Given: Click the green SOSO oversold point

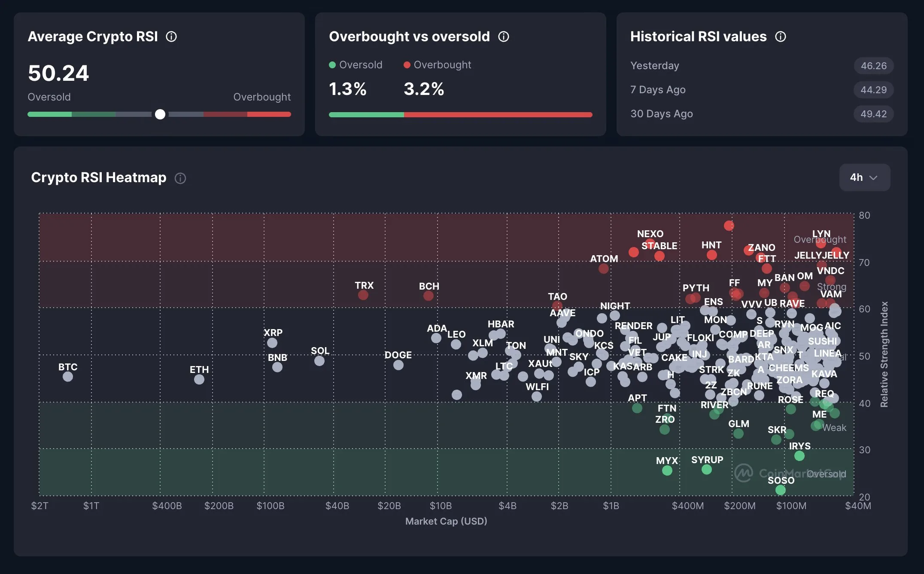Looking at the screenshot, I should tap(781, 490).
